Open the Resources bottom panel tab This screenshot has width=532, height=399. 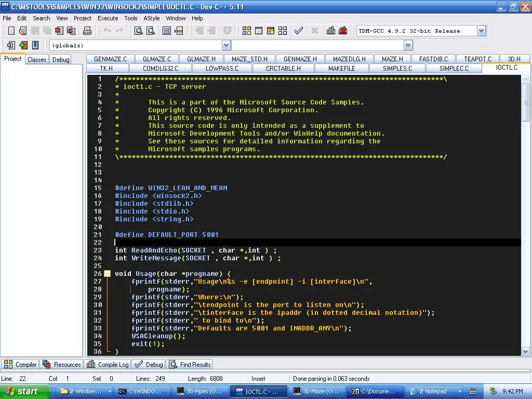pyautogui.click(x=62, y=364)
